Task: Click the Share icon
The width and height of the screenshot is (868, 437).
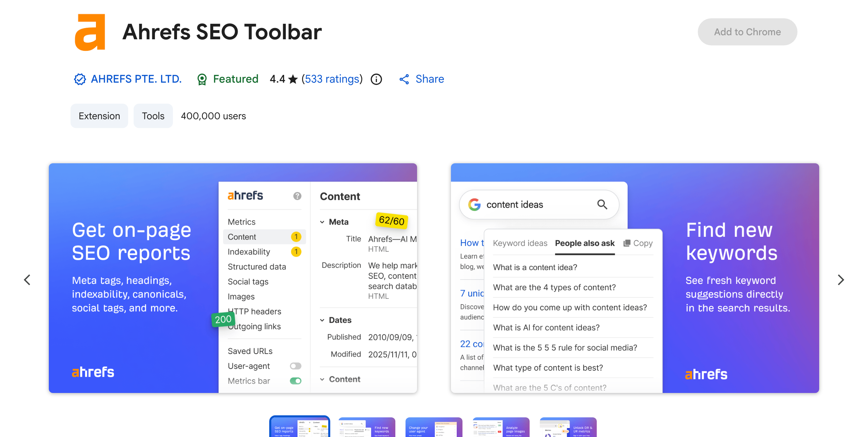Action: click(x=404, y=79)
